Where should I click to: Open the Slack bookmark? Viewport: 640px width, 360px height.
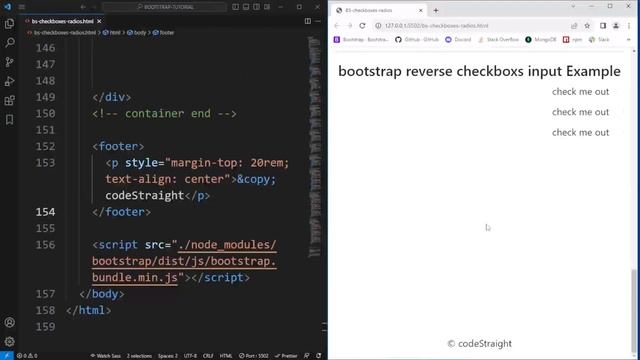[599, 40]
